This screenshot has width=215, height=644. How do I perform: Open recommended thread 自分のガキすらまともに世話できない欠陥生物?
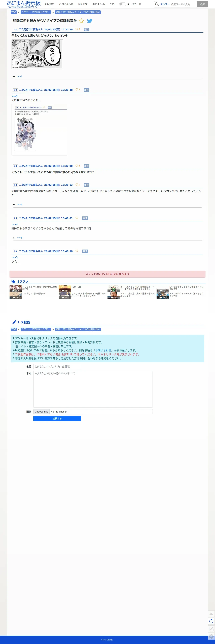(x=186, y=288)
